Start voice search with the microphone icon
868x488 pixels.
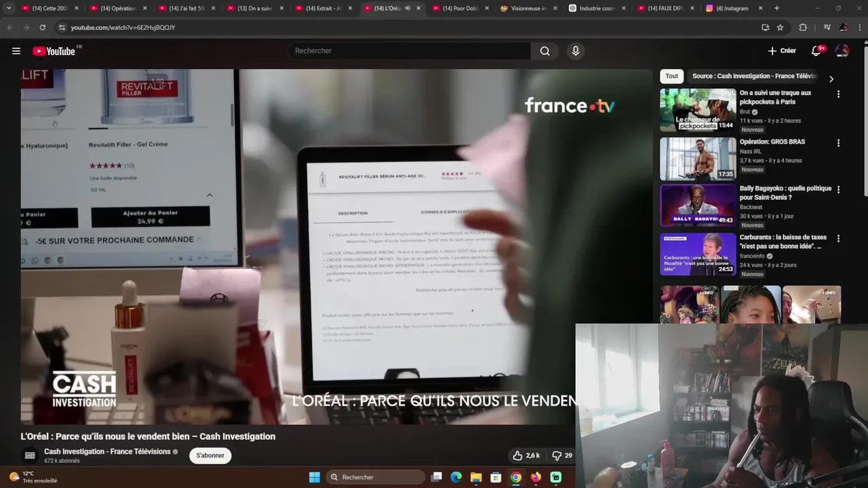(576, 51)
